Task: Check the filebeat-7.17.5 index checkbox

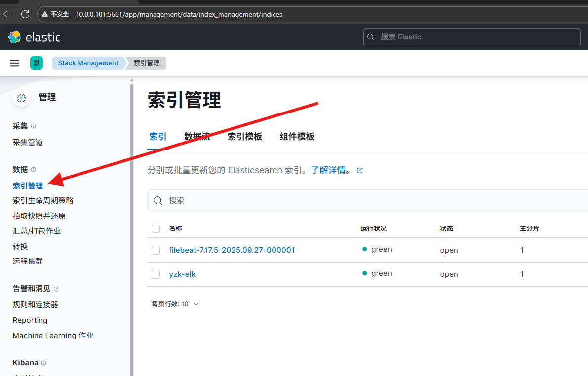Action: (156, 250)
